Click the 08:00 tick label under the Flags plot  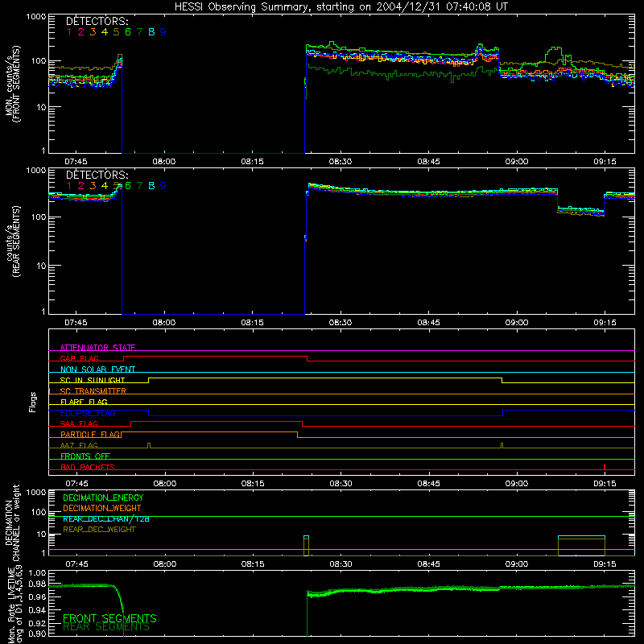click(x=165, y=484)
